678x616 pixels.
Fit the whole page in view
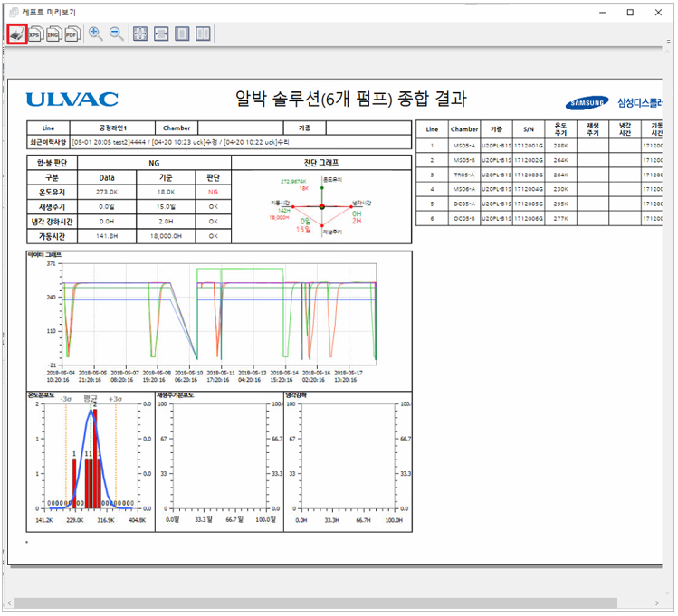pos(140,33)
